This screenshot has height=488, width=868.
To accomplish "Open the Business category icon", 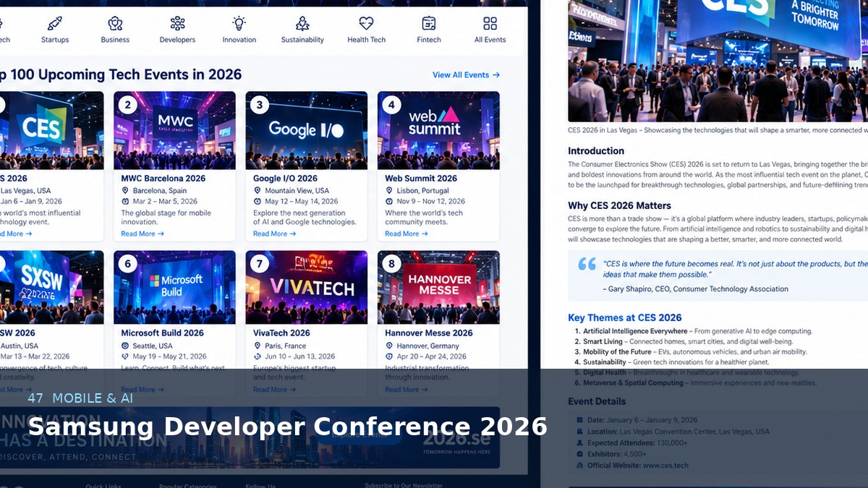I will point(115,24).
